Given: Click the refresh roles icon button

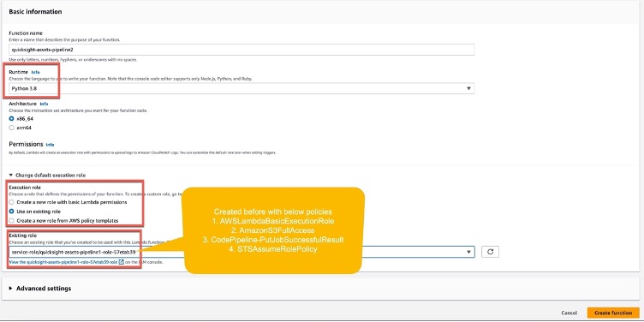Looking at the screenshot, I should coord(490,252).
